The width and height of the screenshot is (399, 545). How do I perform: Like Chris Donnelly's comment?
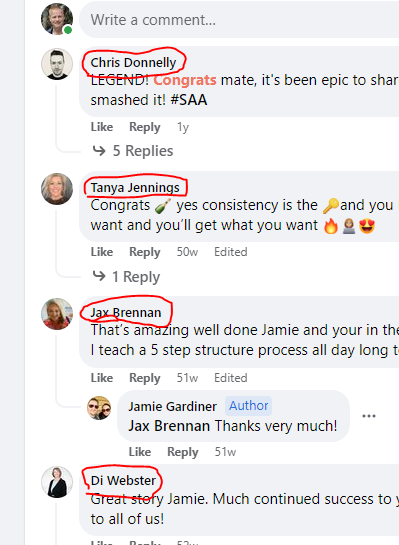pyautogui.click(x=102, y=127)
